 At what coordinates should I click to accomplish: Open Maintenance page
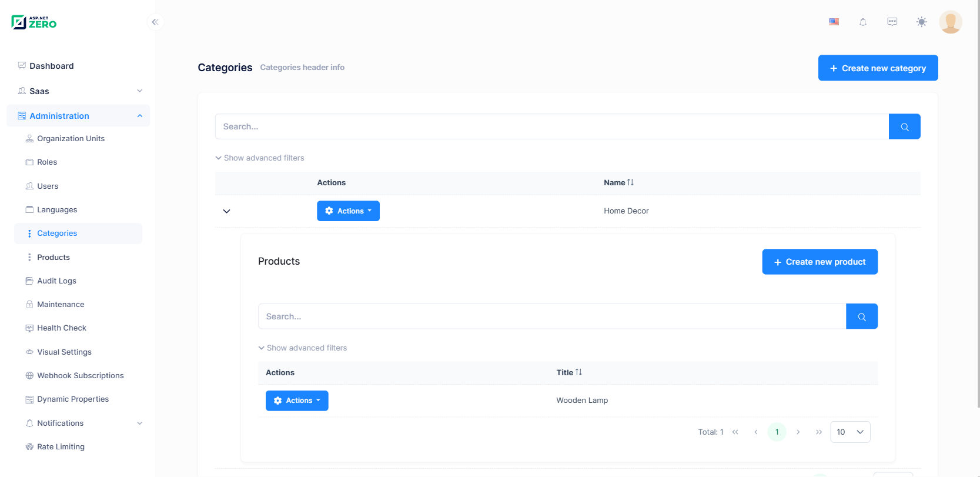(61, 305)
